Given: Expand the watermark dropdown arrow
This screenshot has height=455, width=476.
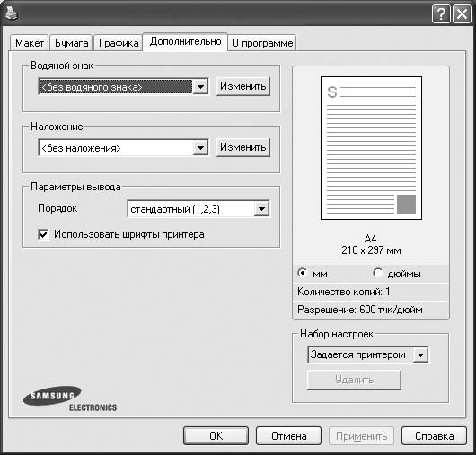Looking at the screenshot, I should point(200,87).
